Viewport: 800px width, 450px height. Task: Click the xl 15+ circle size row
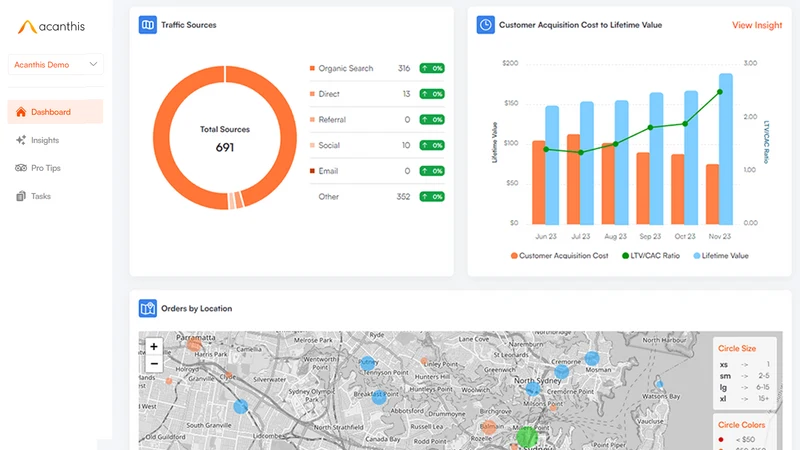click(x=744, y=398)
